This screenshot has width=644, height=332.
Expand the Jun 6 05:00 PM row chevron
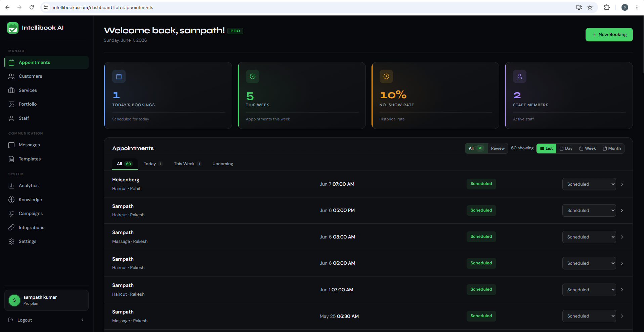(622, 211)
